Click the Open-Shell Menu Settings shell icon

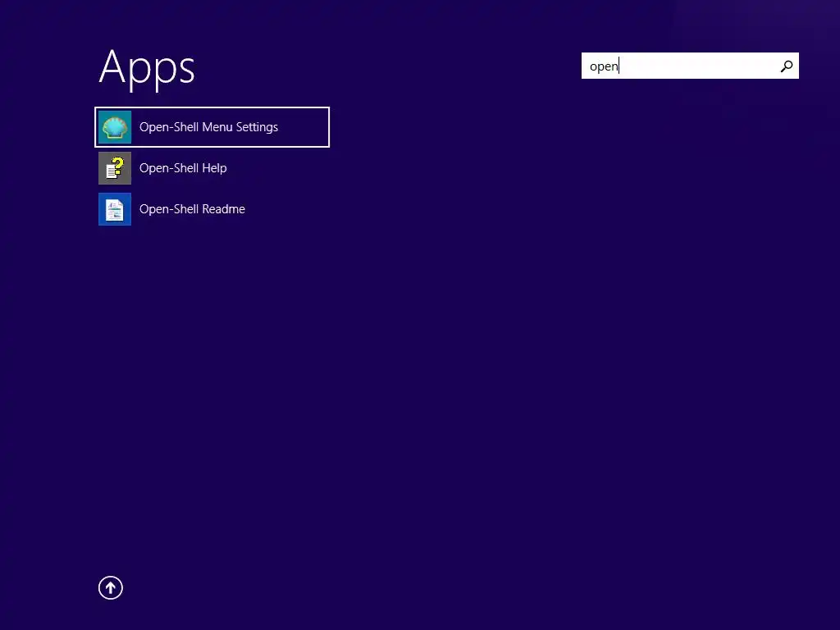(115, 127)
